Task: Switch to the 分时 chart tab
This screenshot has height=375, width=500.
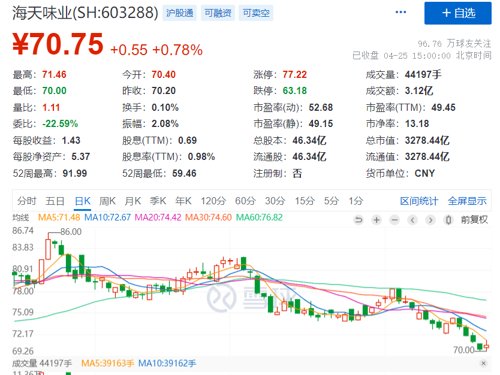Action: 27,201
